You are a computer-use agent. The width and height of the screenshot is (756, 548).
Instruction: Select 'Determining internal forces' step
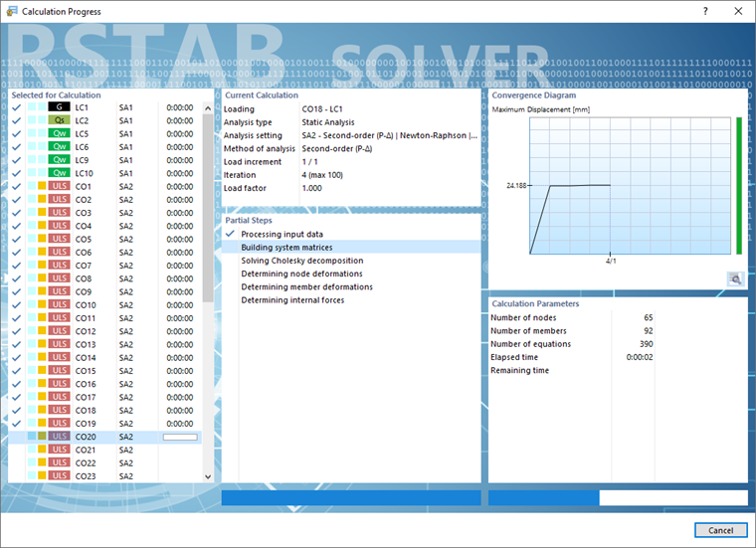pos(292,299)
